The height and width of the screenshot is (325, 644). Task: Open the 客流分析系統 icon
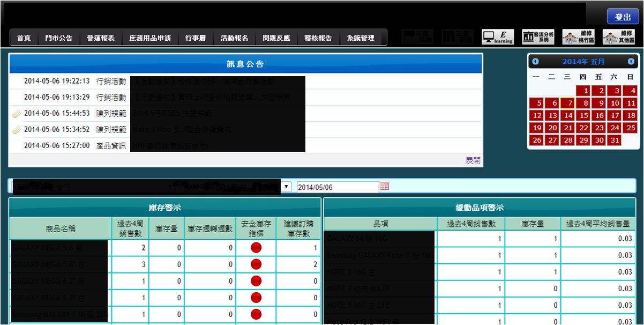coord(538,37)
